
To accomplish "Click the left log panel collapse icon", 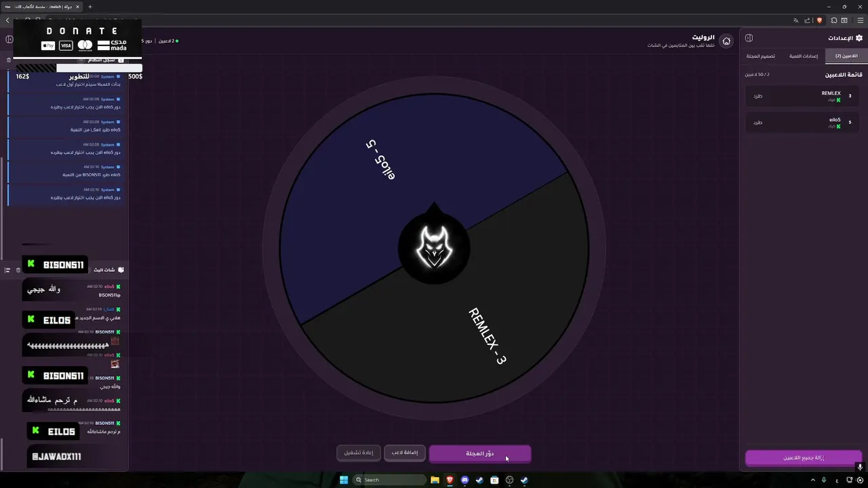I will point(9,39).
